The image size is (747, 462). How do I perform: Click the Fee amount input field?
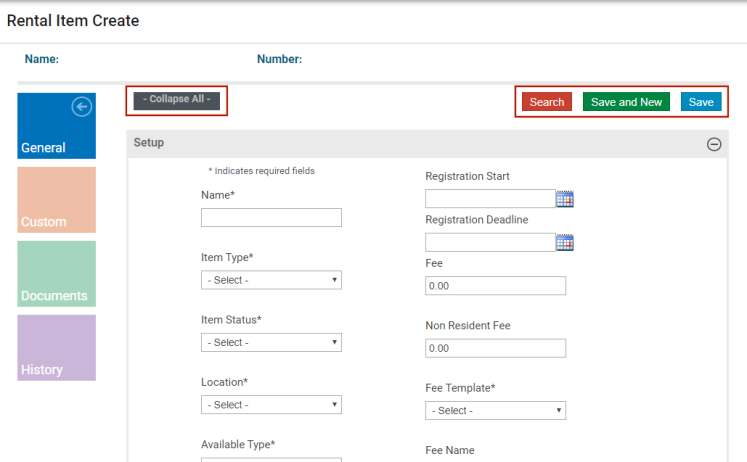click(495, 286)
